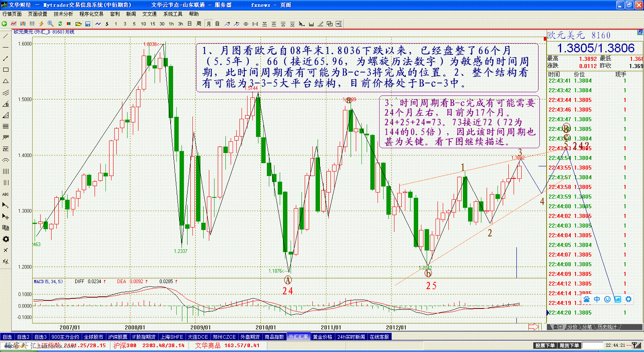644x352 pixels.
Task: Select the four vertical cycle lines tool
Action: pyautogui.click(x=6, y=172)
